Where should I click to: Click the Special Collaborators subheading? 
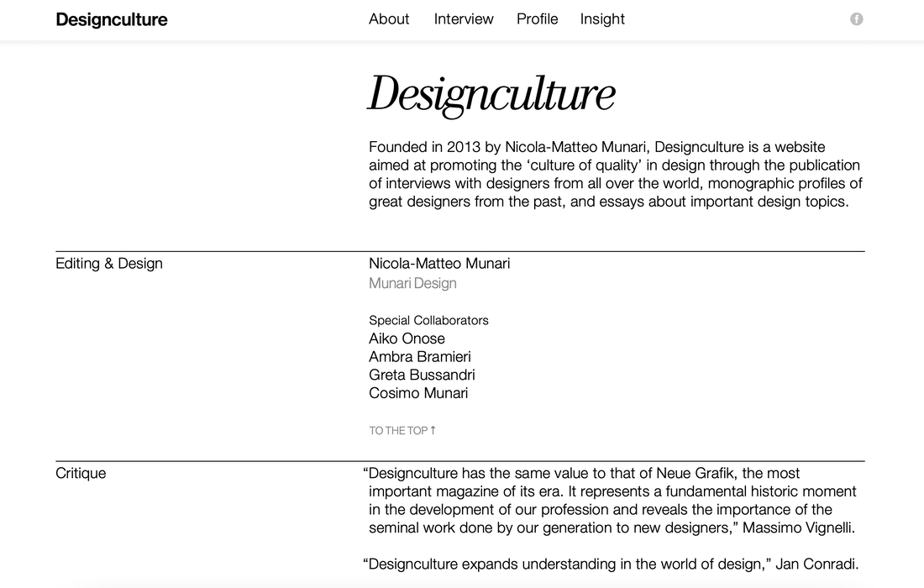(428, 321)
